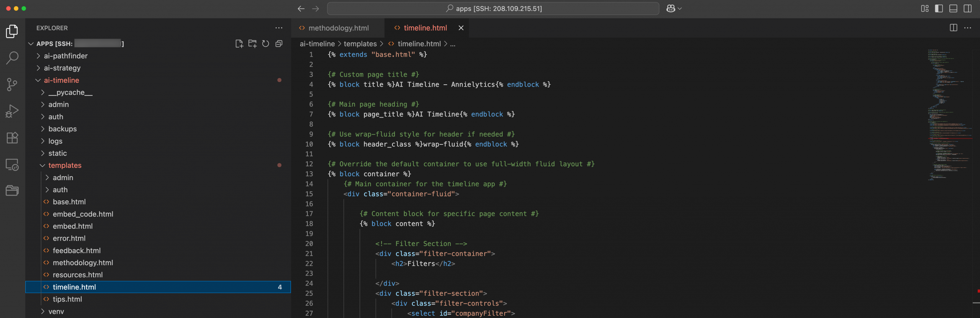Open the Search view in activity bar

(12, 58)
